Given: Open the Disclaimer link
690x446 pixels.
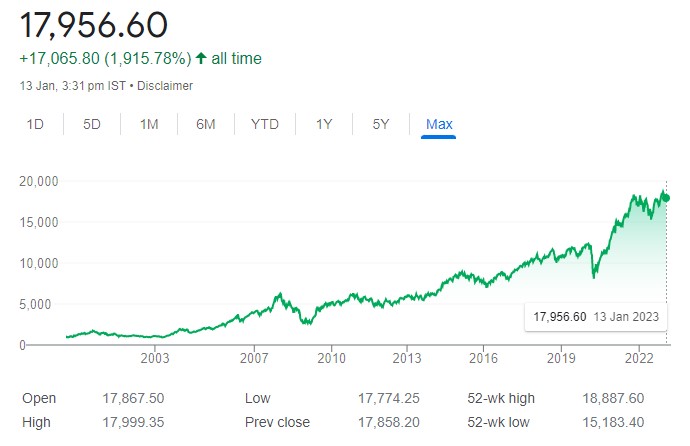Looking at the screenshot, I should (165, 86).
